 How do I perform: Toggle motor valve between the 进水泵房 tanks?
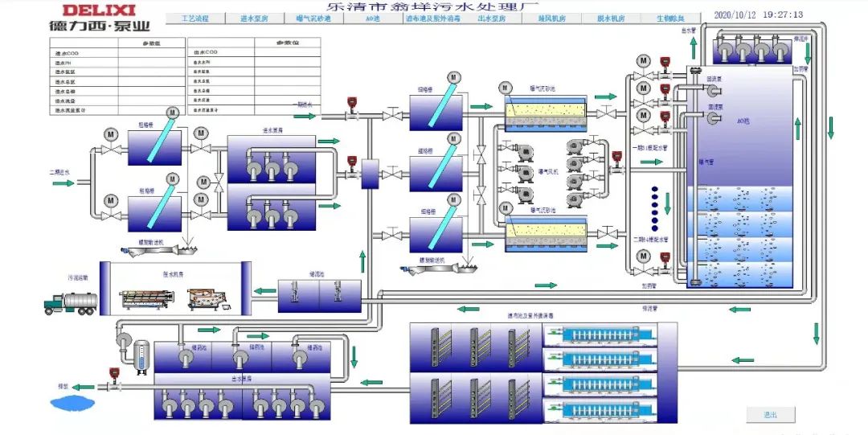[218, 183]
